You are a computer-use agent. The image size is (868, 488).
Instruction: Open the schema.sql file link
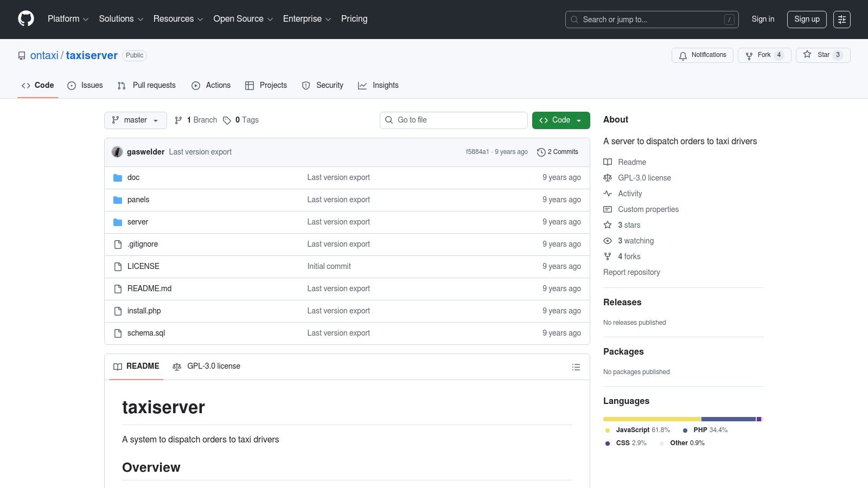146,333
